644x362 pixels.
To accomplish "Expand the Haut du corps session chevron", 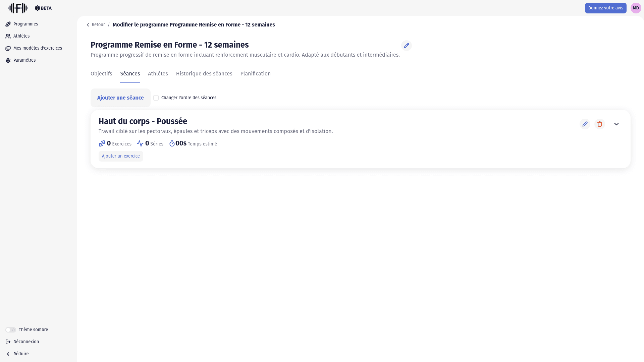I will click(x=616, y=124).
